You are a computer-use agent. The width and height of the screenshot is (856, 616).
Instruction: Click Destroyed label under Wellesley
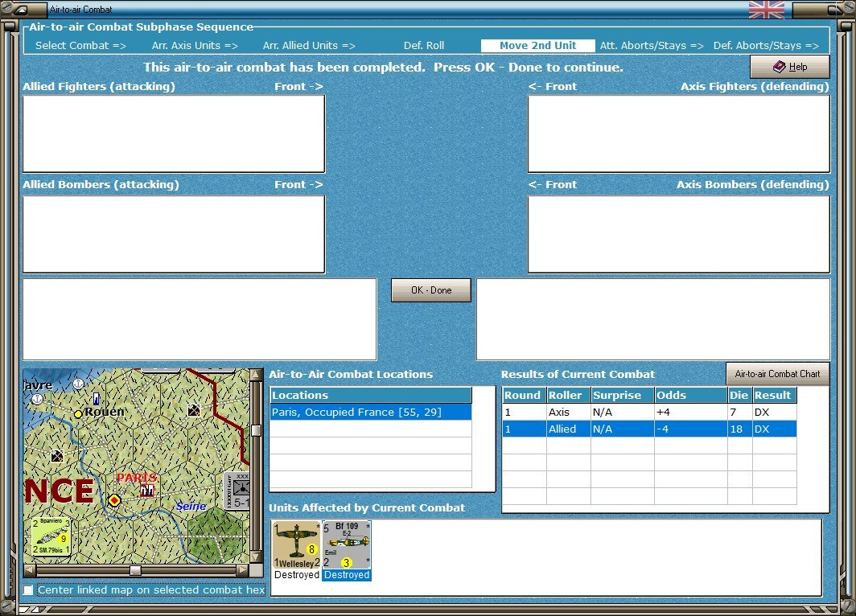tap(296, 574)
